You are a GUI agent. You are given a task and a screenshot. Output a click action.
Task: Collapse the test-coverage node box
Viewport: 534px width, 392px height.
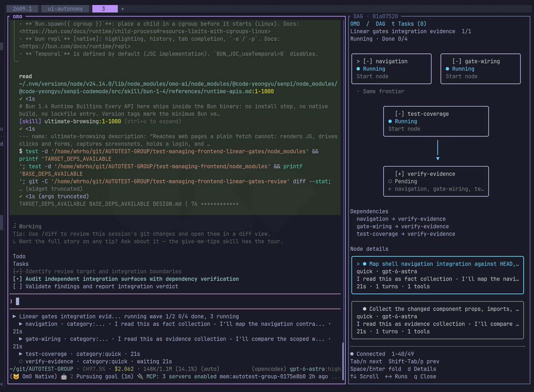[x=400, y=114]
